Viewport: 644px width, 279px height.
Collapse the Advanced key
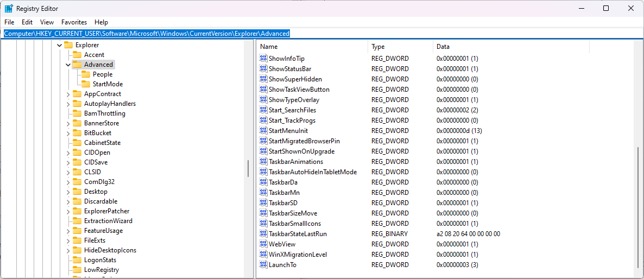point(68,65)
